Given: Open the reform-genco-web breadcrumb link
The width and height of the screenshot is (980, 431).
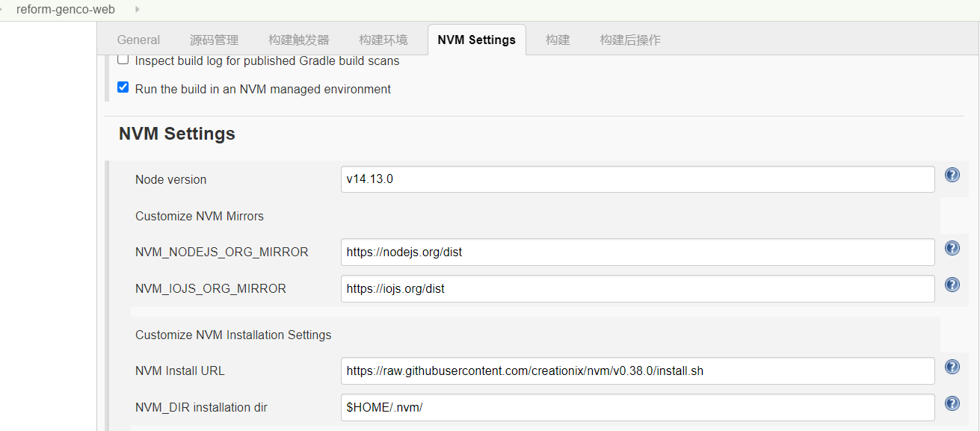Looking at the screenshot, I should tap(66, 10).
